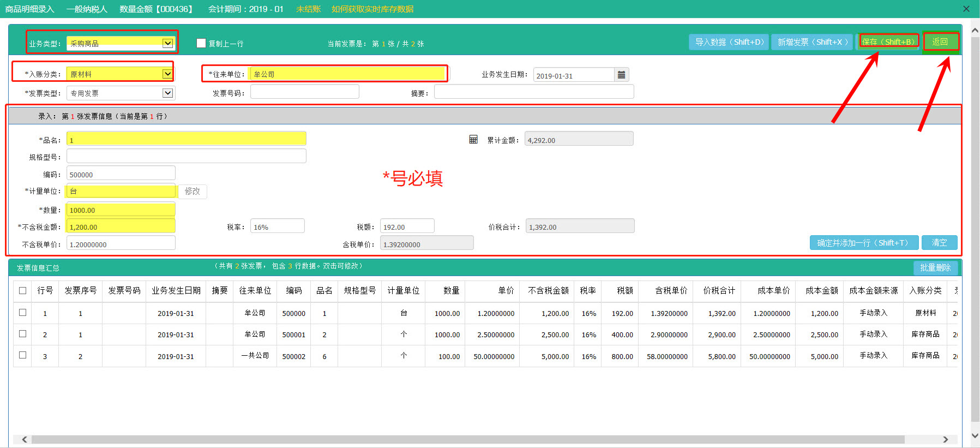The width and height of the screenshot is (980, 448).
Task: Click the 品名 input field
Action: (x=186, y=139)
